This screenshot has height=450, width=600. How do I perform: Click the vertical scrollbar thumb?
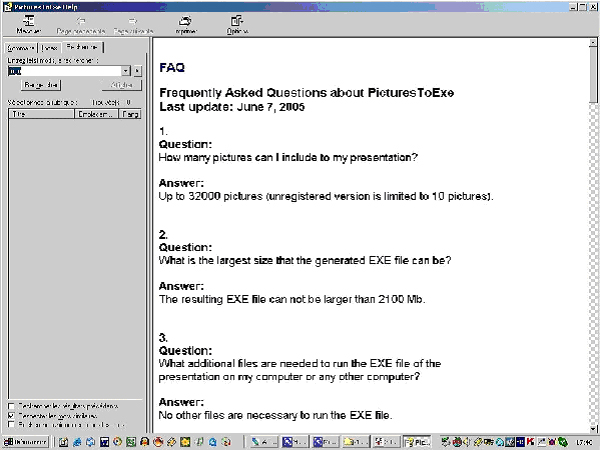[x=593, y=75]
